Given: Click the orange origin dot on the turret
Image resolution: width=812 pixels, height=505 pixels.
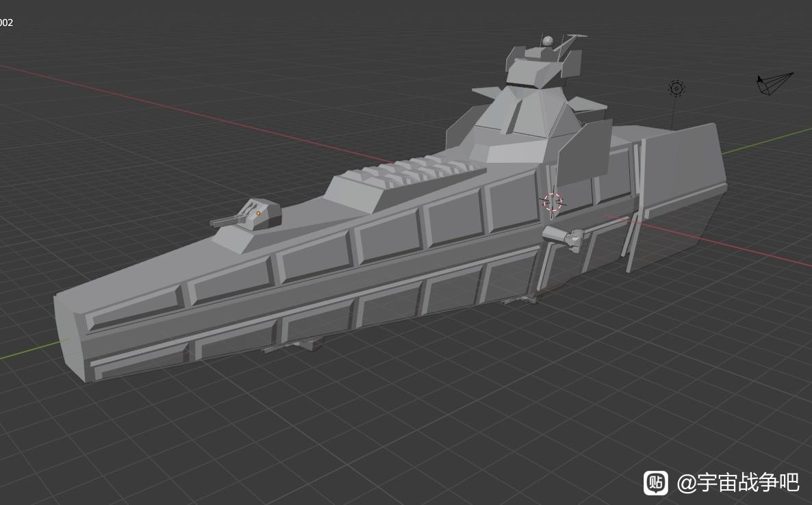Looking at the screenshot, I should pyautogui.click(x=258, y=213).
